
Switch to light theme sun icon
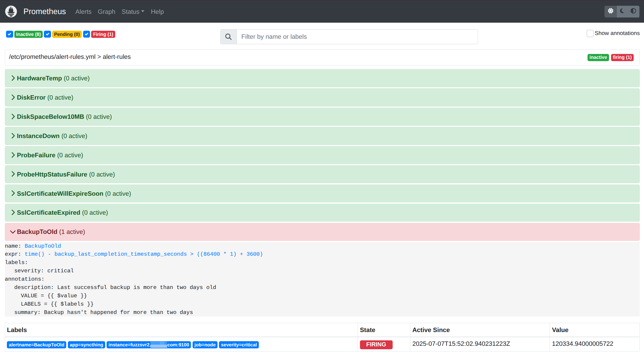point(611,11)
